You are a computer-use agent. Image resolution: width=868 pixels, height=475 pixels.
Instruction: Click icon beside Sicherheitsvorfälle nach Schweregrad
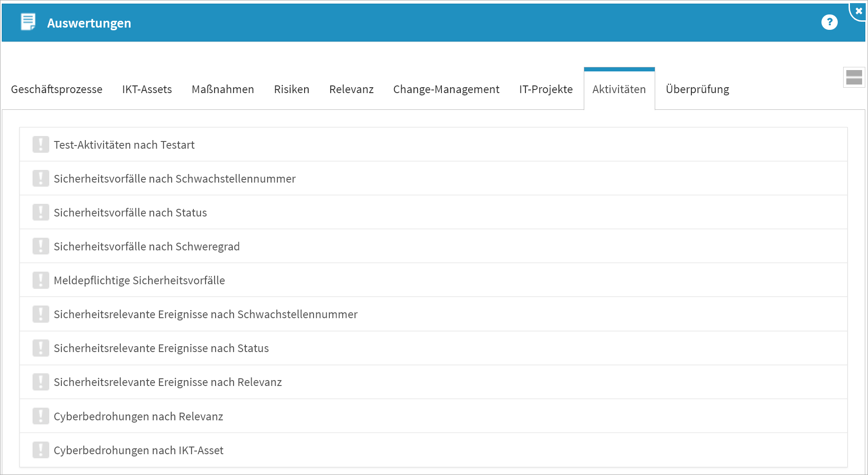tap(41, 246)
